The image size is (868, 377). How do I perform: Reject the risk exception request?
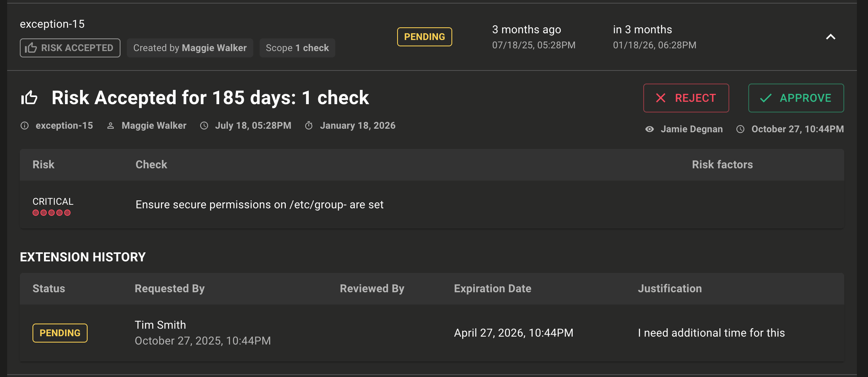[686, 98]
